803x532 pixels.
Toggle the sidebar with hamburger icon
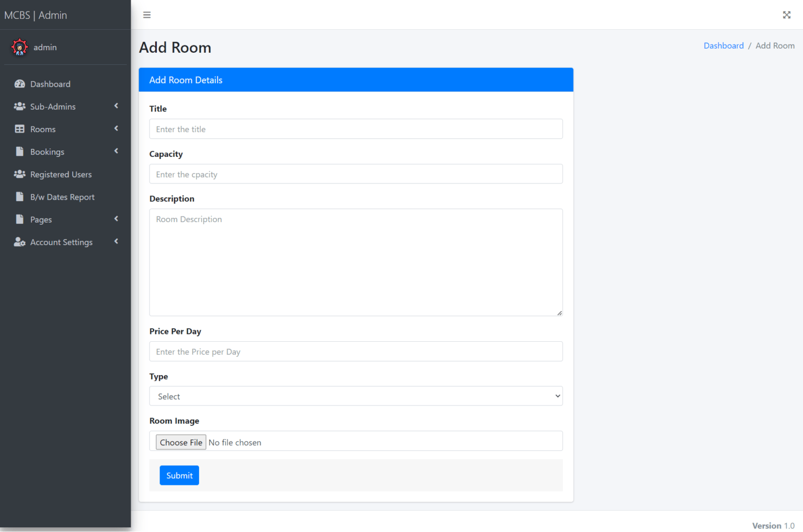point(146,15)
